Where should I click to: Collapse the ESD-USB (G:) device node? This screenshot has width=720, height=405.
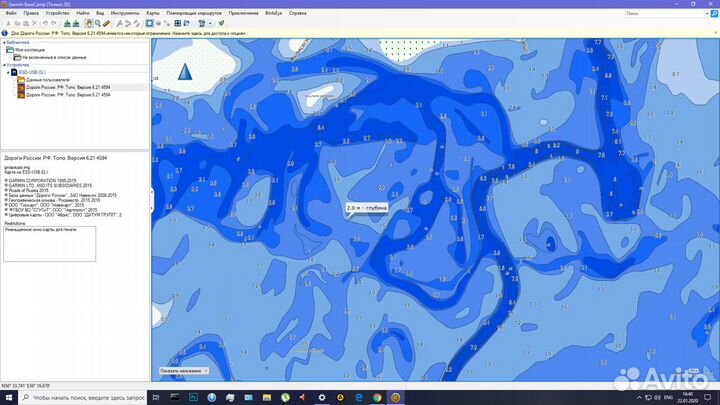click(8, 73)
